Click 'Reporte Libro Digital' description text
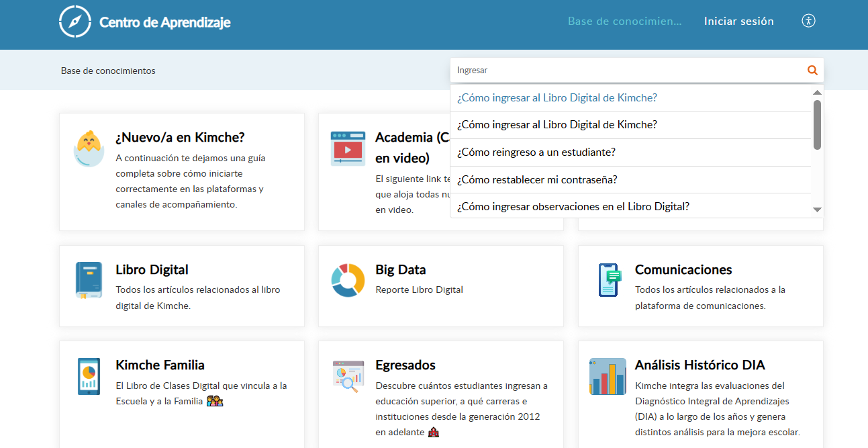The height and width of the screenshot is (448, 868). click(420, 289)
